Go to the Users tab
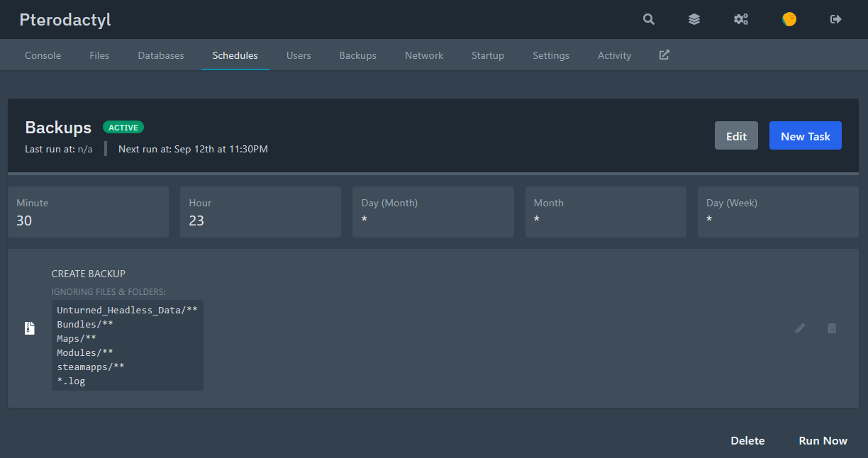Screen dimensions: 868x458 click(x=299, y=55)
